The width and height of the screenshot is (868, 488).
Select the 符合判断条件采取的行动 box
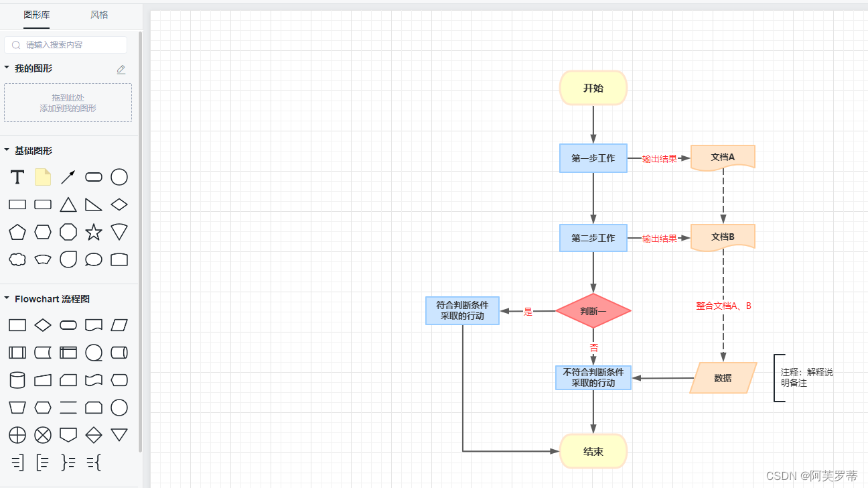[x=463, y=310]
